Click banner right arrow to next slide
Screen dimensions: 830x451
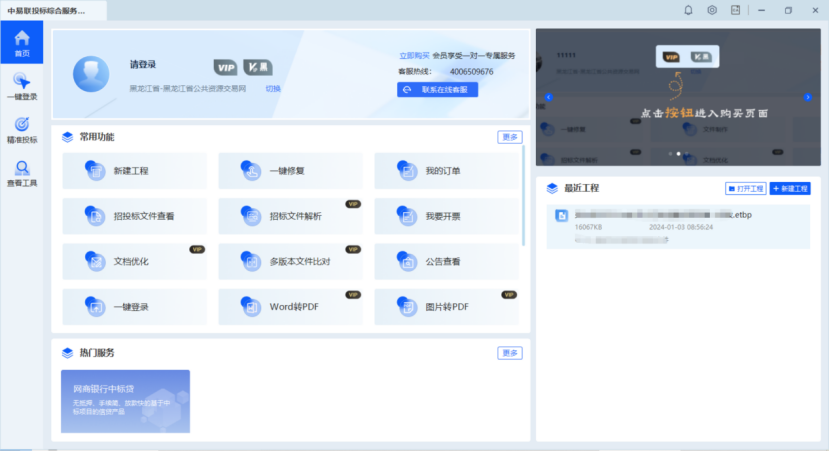pos(807,97)
